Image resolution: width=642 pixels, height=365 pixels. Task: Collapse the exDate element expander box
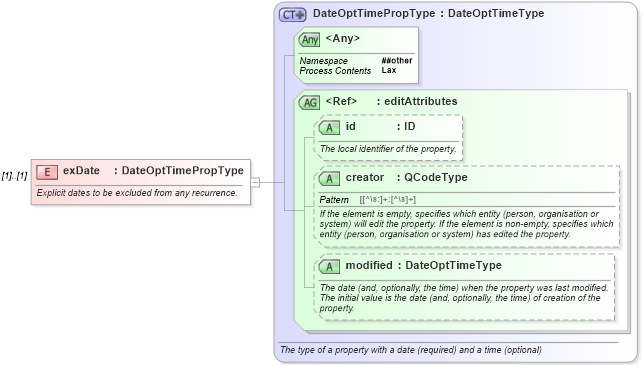coord(255,182)
